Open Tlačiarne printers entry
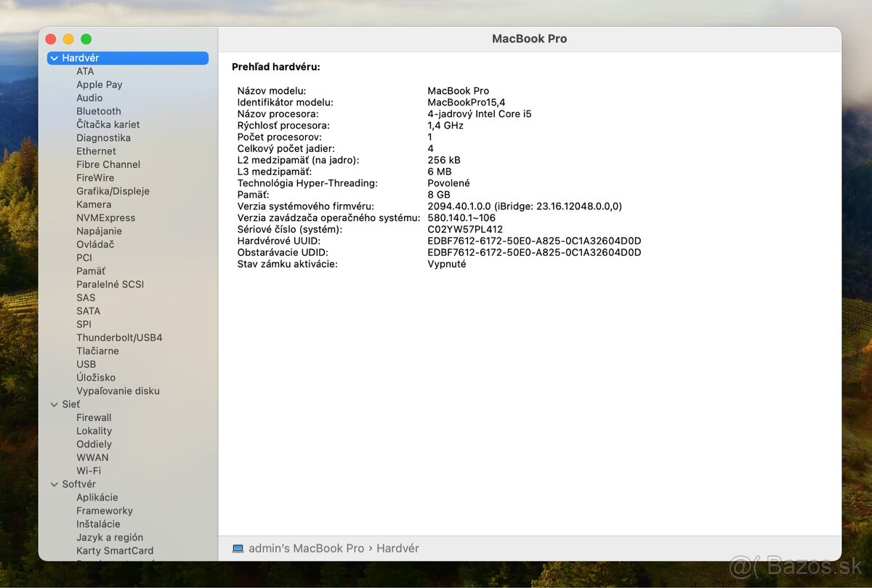872x588 pixels. pyautogui.click(x=97, y=351)
